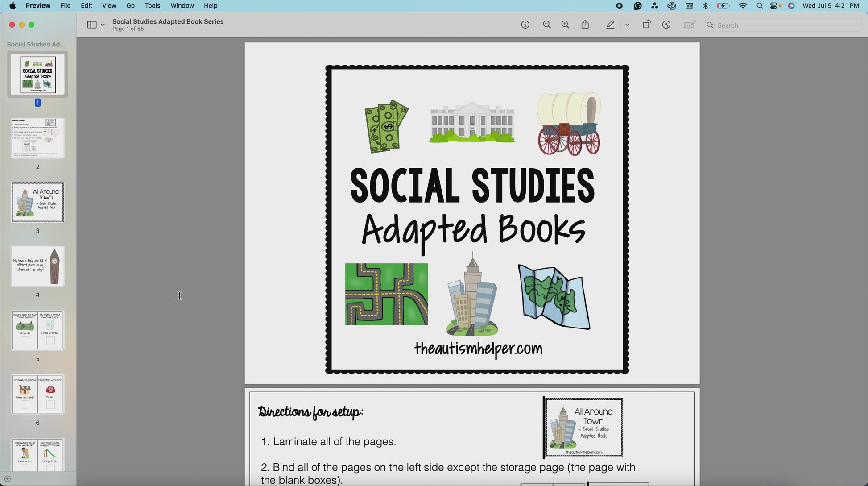
Task: Open search options magnifier dropdown
Action: coord(711,25)
